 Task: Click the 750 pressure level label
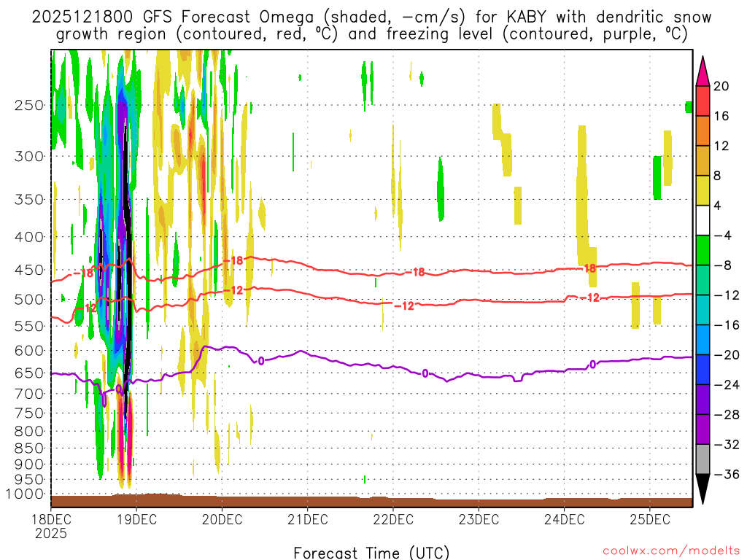(29, 413)
